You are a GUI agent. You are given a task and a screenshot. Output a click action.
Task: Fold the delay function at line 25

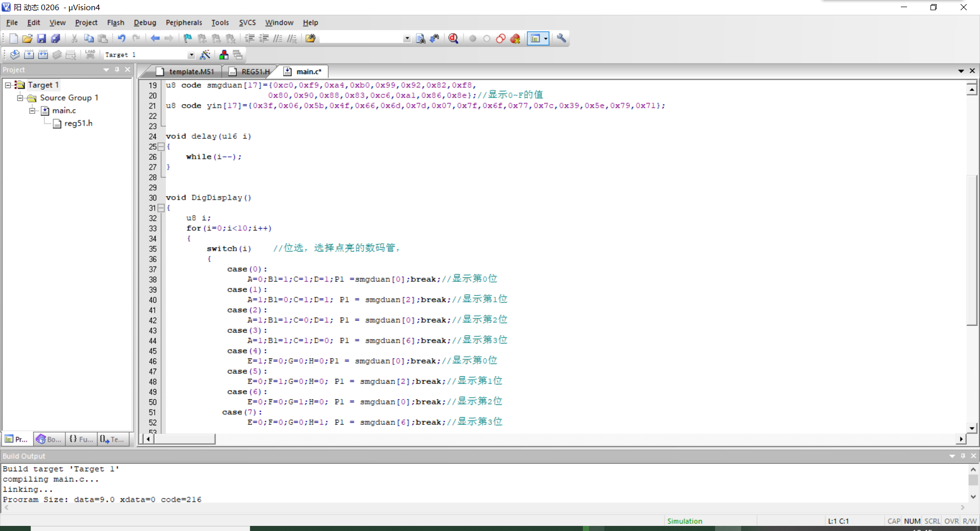pos(161,147)
